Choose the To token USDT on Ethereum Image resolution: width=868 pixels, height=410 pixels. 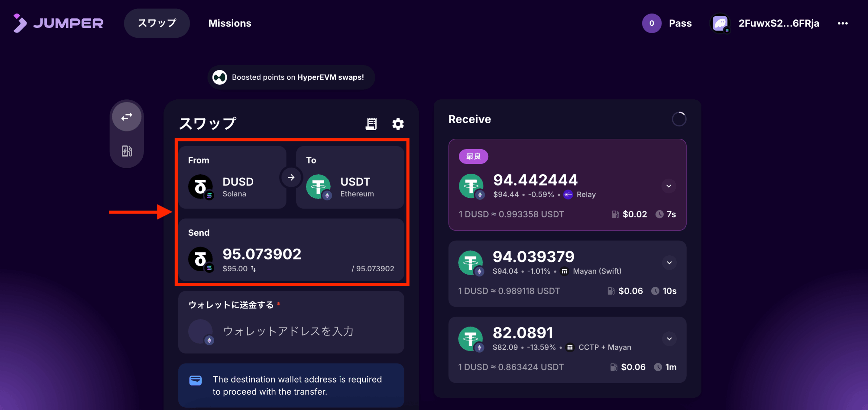(x=350, y=177)
